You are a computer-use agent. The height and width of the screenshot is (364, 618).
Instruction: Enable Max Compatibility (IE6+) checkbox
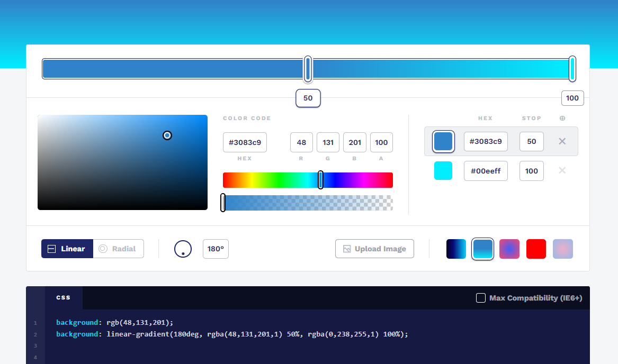(481, 298)
